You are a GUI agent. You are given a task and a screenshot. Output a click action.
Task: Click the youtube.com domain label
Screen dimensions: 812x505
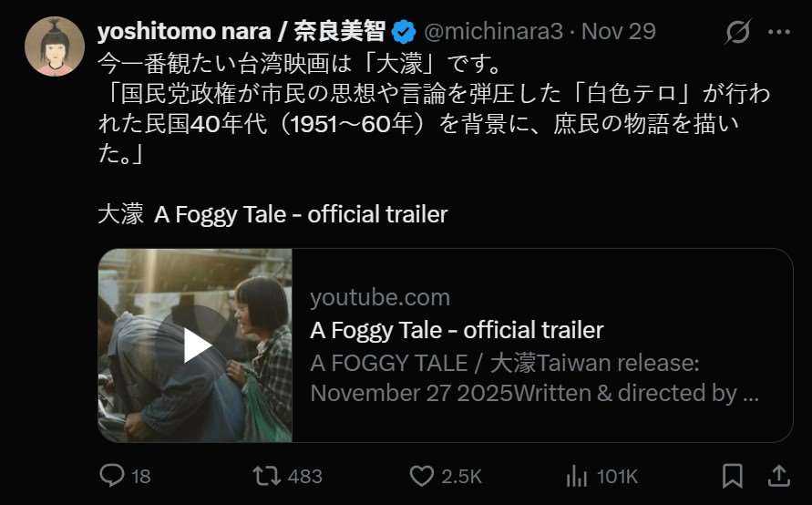point(379,297)
